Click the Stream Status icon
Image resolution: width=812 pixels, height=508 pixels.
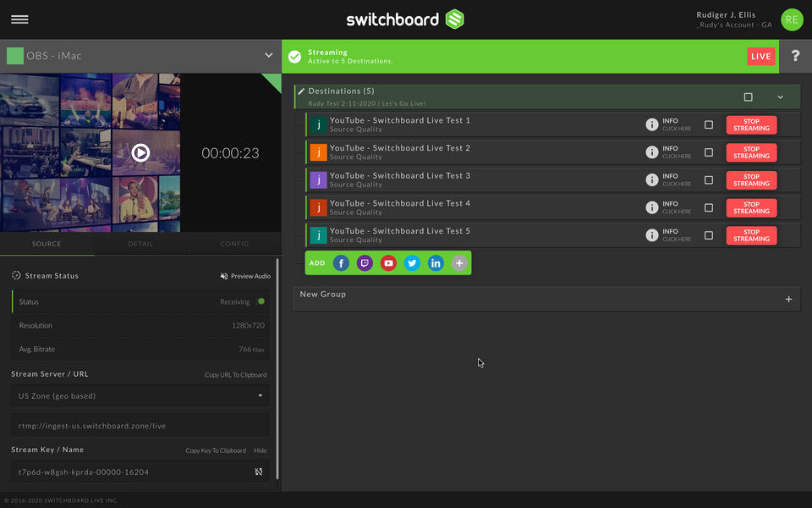(16, 275)
